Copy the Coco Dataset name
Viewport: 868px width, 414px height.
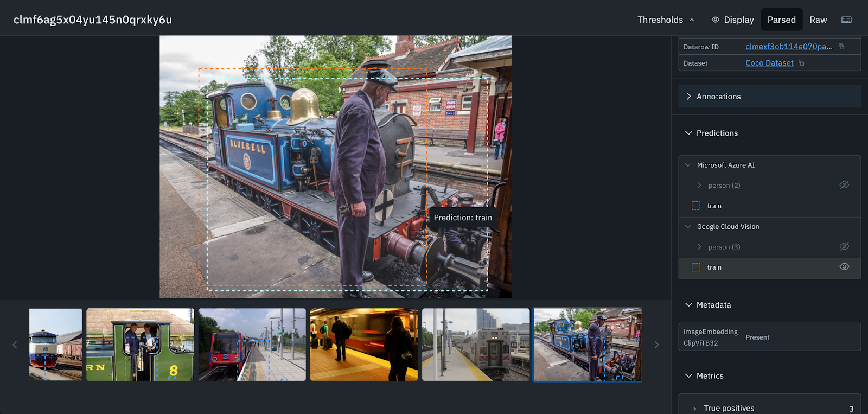(801, 63)
